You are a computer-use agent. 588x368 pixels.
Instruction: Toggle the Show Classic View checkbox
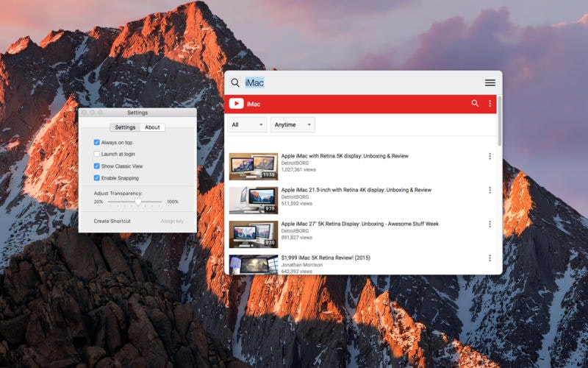coord(97,166)
